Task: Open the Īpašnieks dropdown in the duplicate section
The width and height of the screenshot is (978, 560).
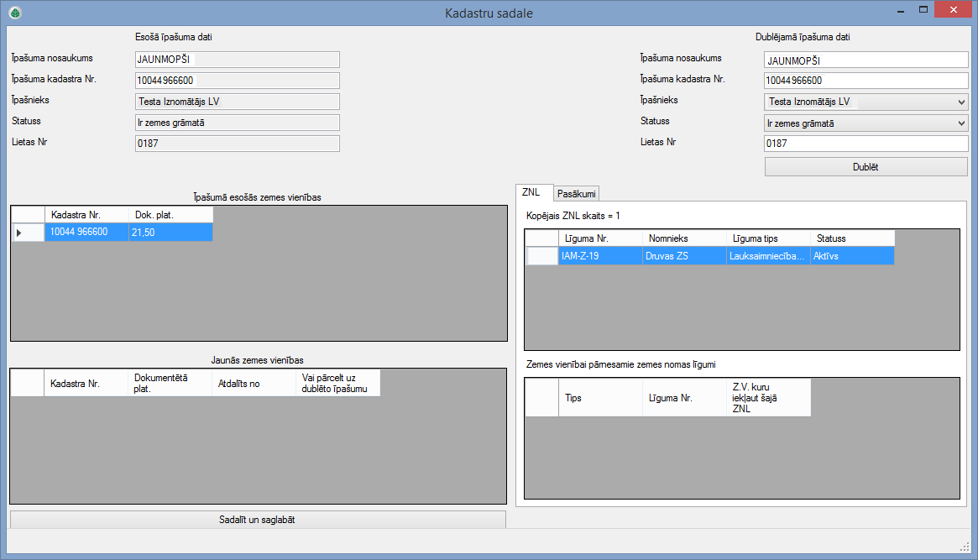Action: pyautogui.click(x=961, y=102)
